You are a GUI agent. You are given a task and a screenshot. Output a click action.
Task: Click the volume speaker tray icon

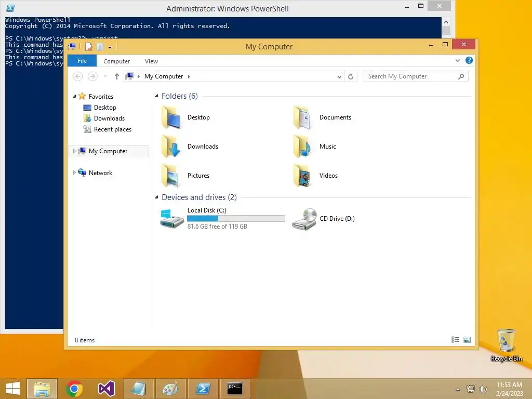click(x=483, y=389)
